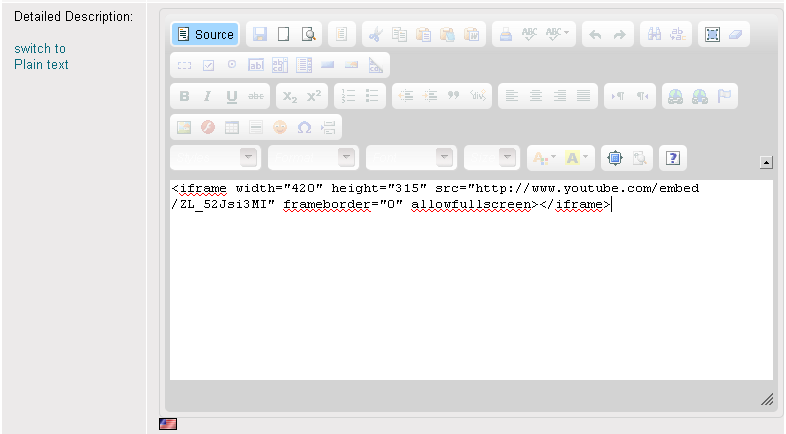The width and height of the screenshot is (786, 434).
Task: Toggle the Source view button
Action: [x=205, y=34]
